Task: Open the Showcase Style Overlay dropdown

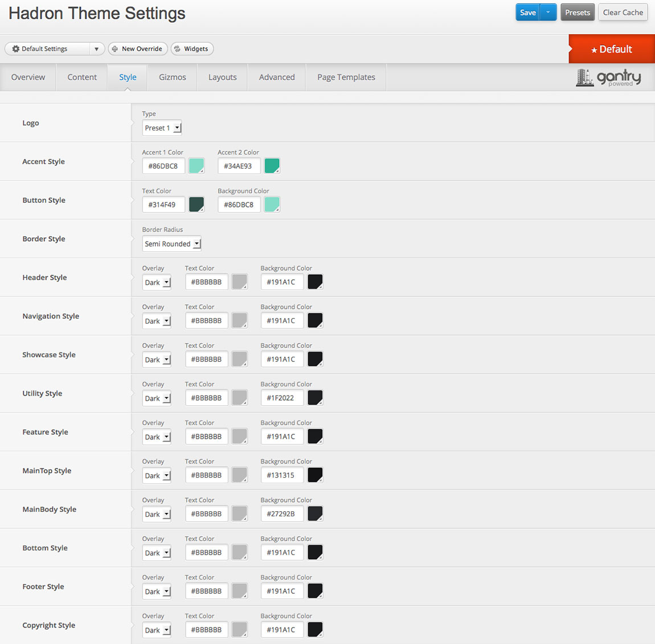Action: click(157, 360)
